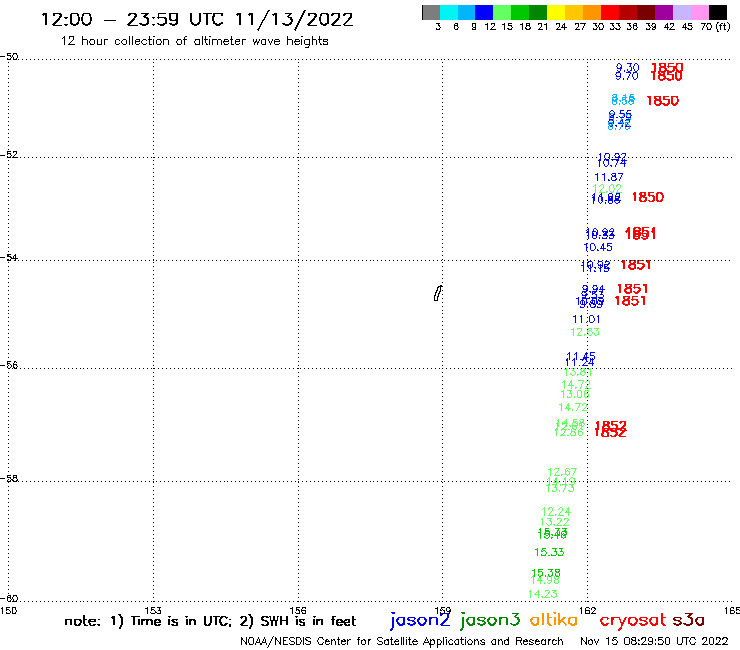Click the 15.33 wave height reading
Image resolution: width=740 pixels, height=650 pixels.
[x=549, y=552]
